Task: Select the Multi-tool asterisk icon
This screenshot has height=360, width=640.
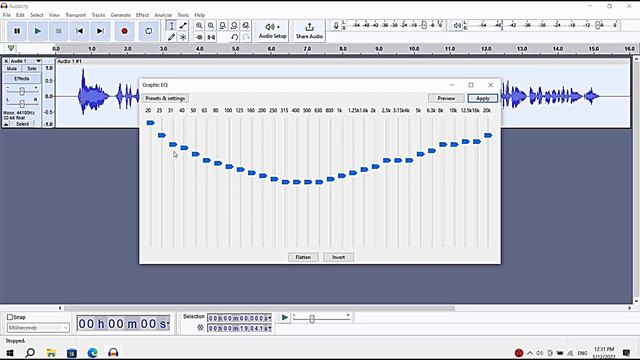Action: 183,37
